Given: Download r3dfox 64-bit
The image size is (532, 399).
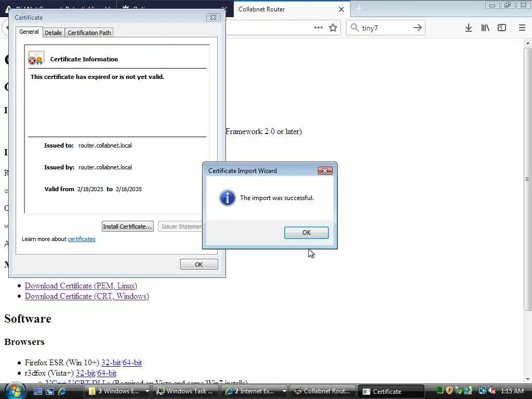Looking at the screenshot, I should coord(107,373).
